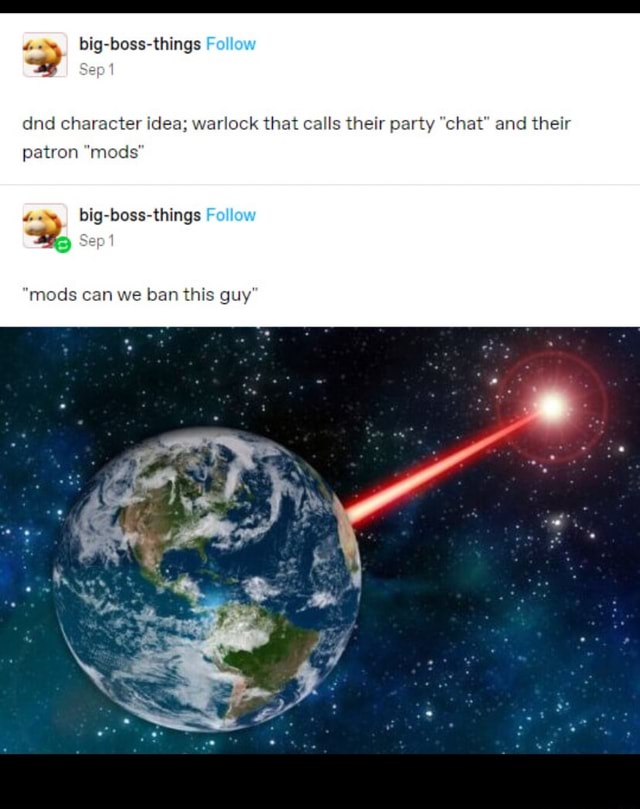The image size is (640, 809).
Task: Open the Earth laser space image
Action: pyautogui.click(x=320, y=540)
